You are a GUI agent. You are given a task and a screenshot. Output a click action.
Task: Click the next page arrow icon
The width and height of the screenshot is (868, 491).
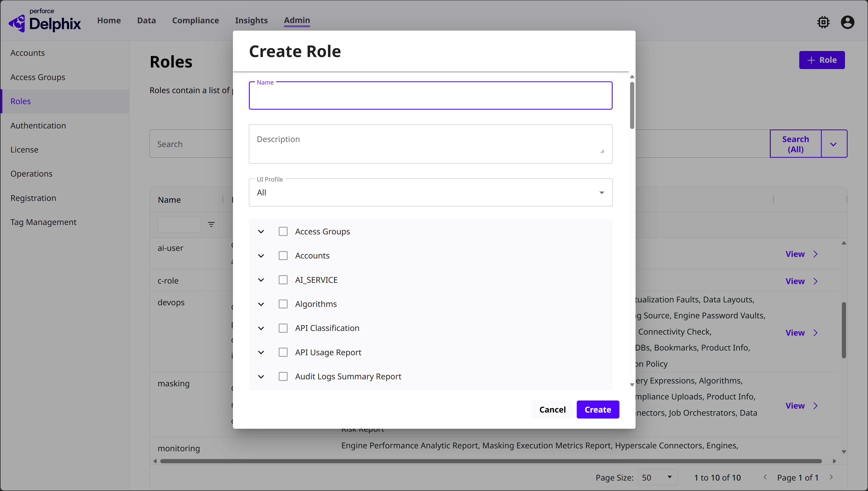point(831,477)
